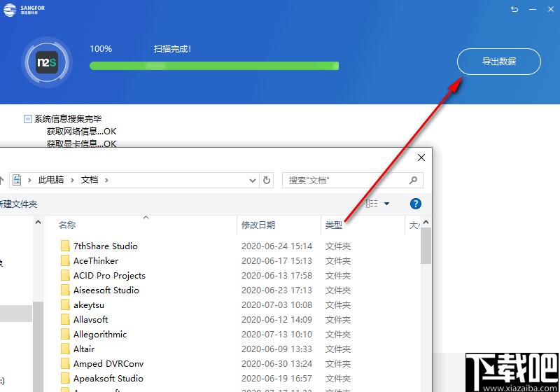Sort by the 类型 column header
Viewport: 560px width, 392px height.
pyautogui.click(x=334, y=225)
